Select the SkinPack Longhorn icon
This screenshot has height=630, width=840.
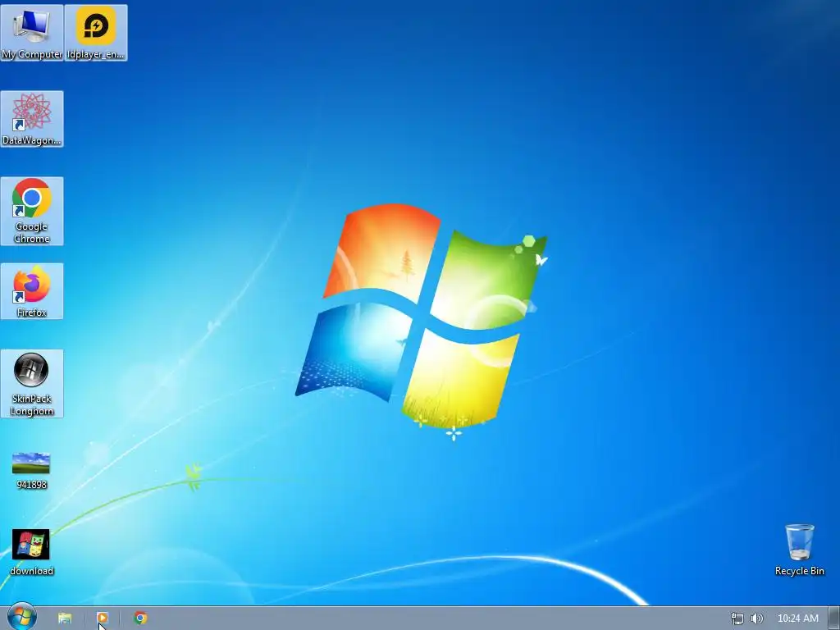click(32, 384)
